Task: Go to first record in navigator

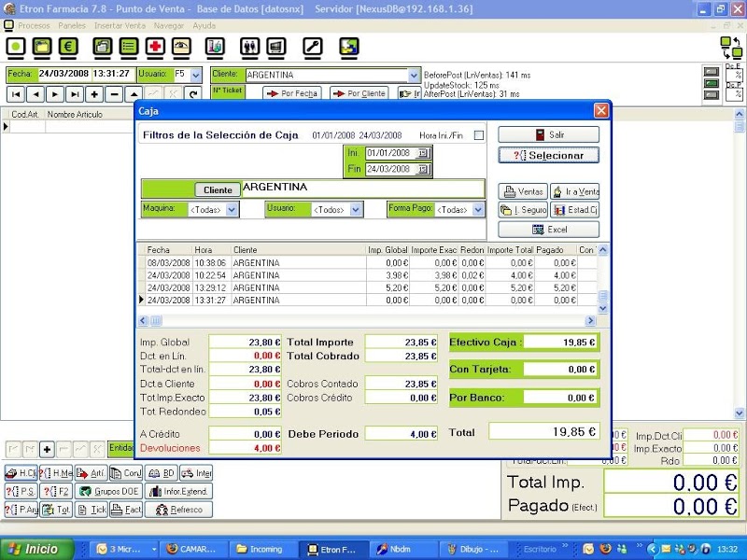Action: tap(16, 94)
